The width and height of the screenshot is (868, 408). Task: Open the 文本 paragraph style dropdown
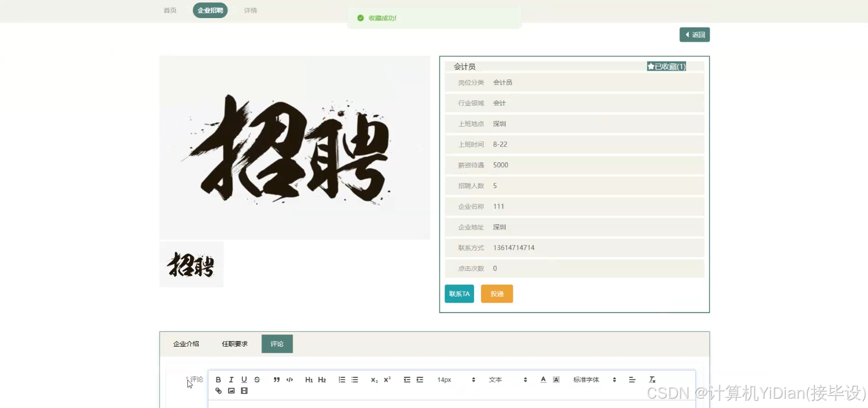508,379
